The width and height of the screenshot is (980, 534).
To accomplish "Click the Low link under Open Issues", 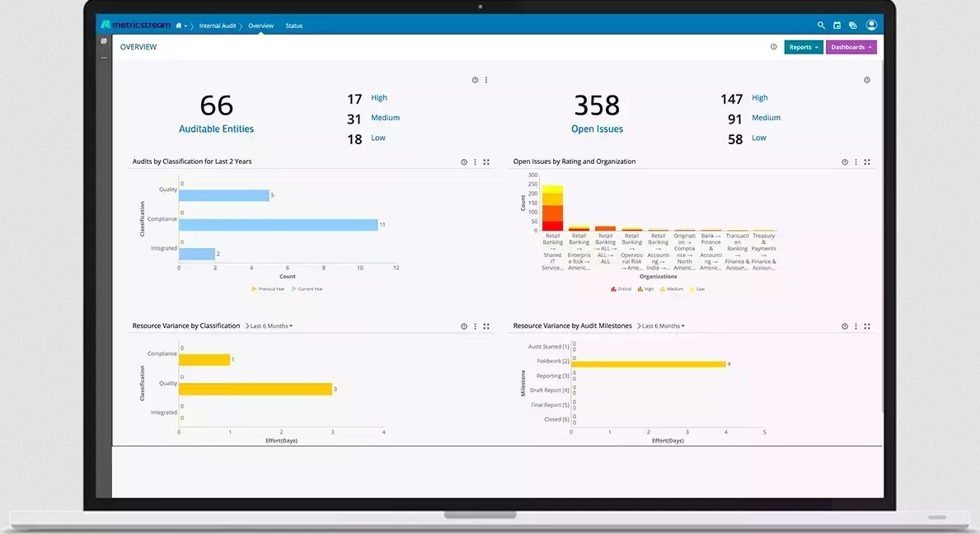I will [759, 138].
